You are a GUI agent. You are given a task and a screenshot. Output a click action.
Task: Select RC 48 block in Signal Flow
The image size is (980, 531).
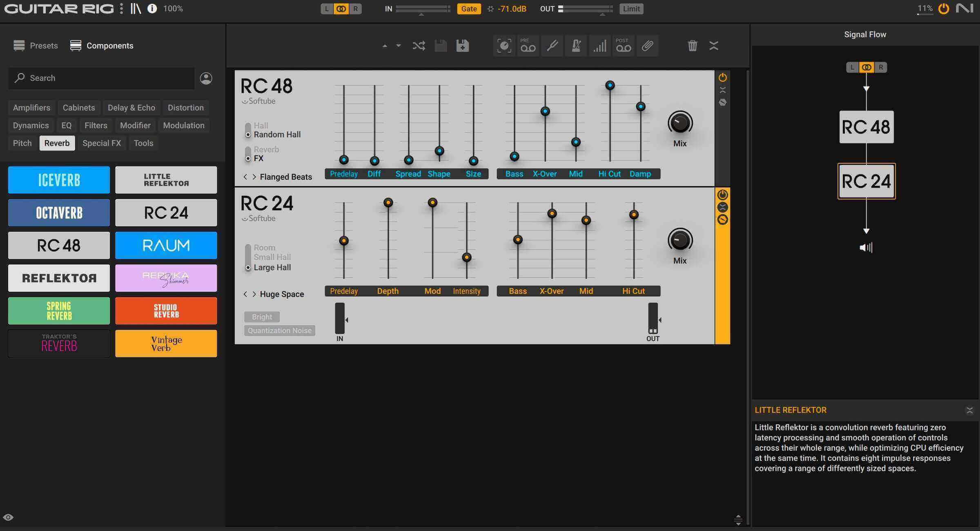tap(866, 127)
